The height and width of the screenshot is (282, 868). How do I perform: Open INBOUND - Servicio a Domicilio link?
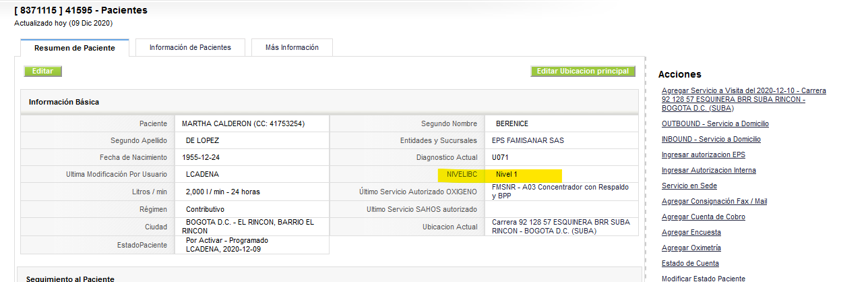(711, 139)
